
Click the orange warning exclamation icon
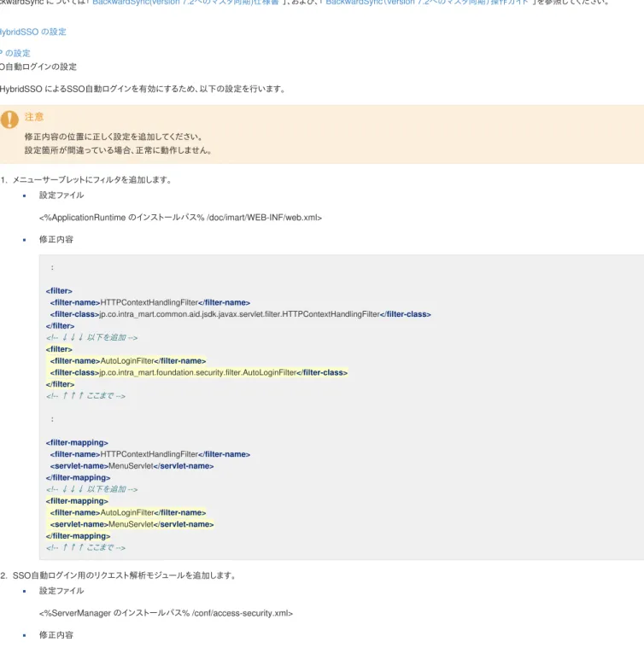9,120
